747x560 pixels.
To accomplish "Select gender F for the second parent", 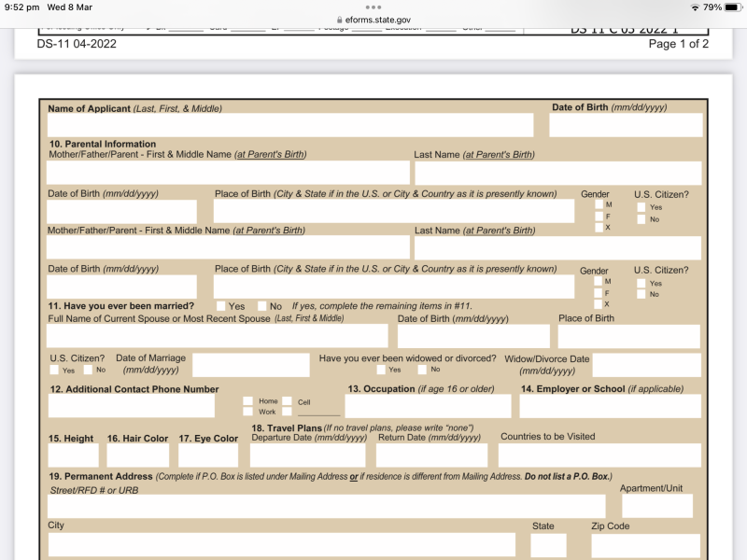I will click(598, 292).
